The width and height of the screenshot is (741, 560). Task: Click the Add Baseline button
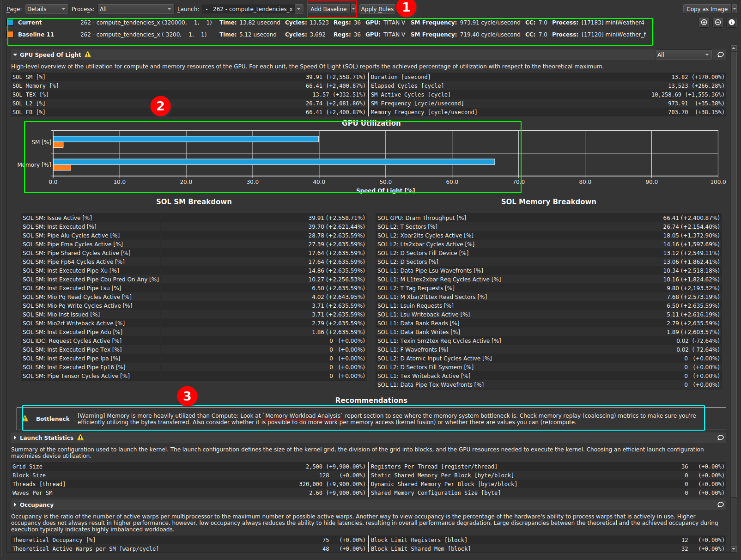pyautogui.click(x=328, y=9)
